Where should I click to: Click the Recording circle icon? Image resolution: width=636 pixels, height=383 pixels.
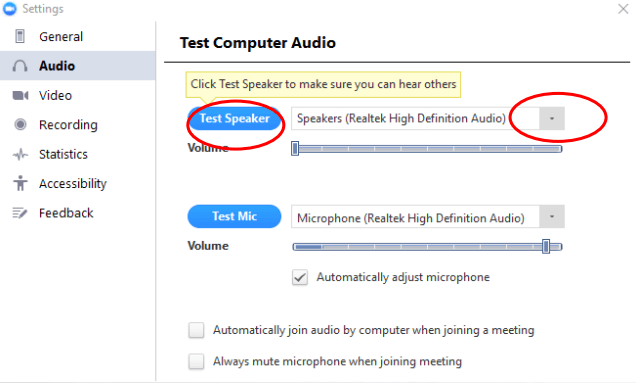[20, 124]
